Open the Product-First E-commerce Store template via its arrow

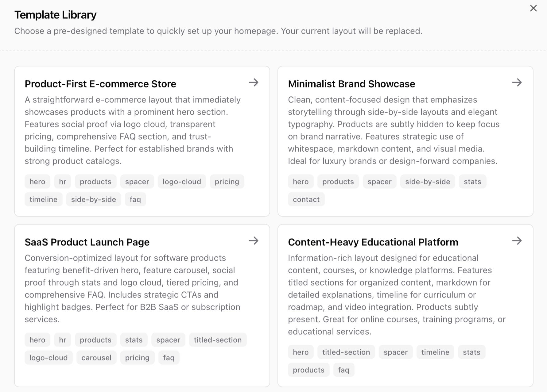tap(254, 82)
